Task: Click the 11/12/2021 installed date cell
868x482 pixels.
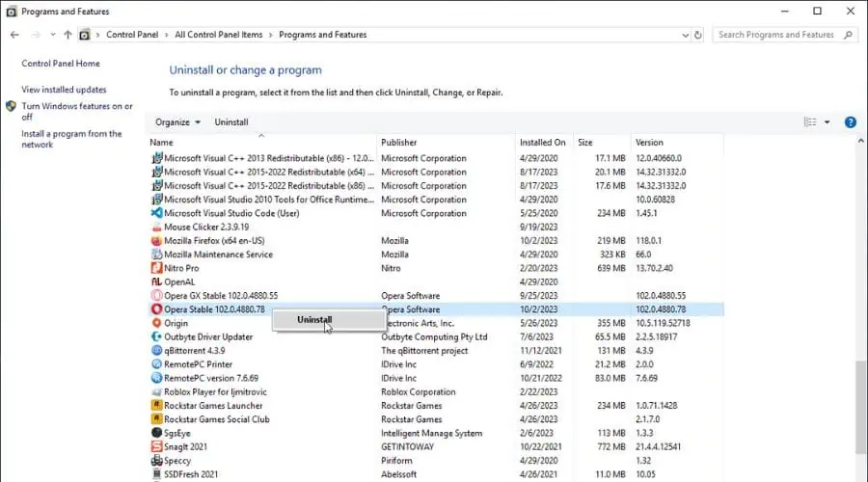Action: pos(541,350)
